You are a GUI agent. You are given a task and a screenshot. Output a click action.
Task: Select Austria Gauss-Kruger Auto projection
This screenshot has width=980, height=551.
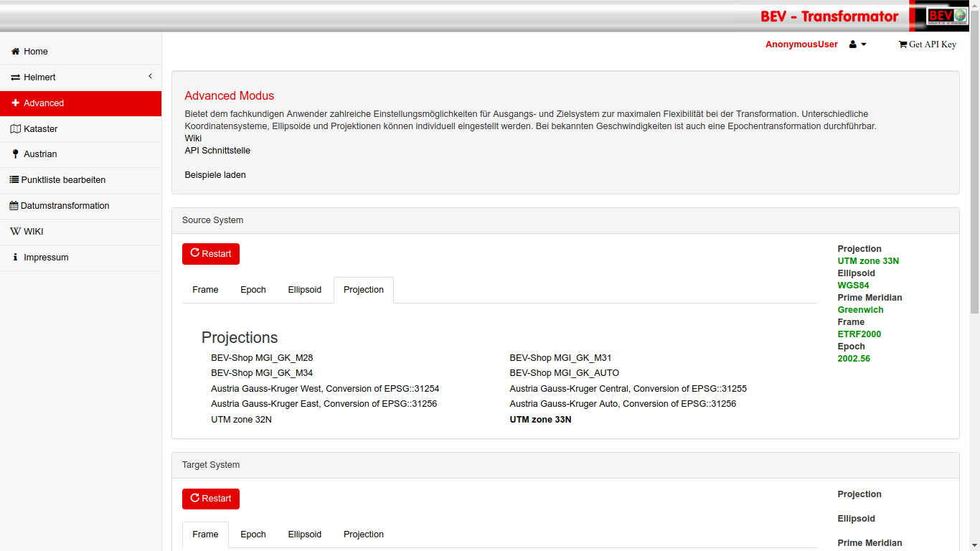pyautogui.click(x=623, y=404)
